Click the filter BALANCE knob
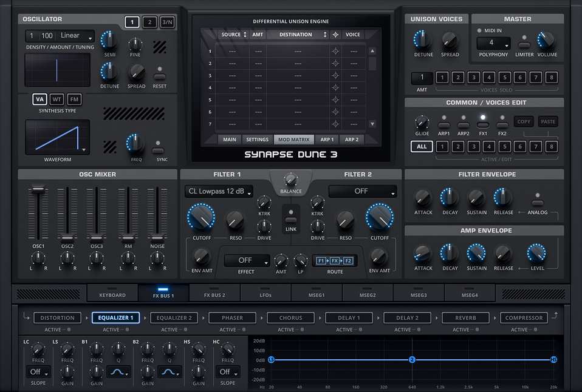 (290, 180)
